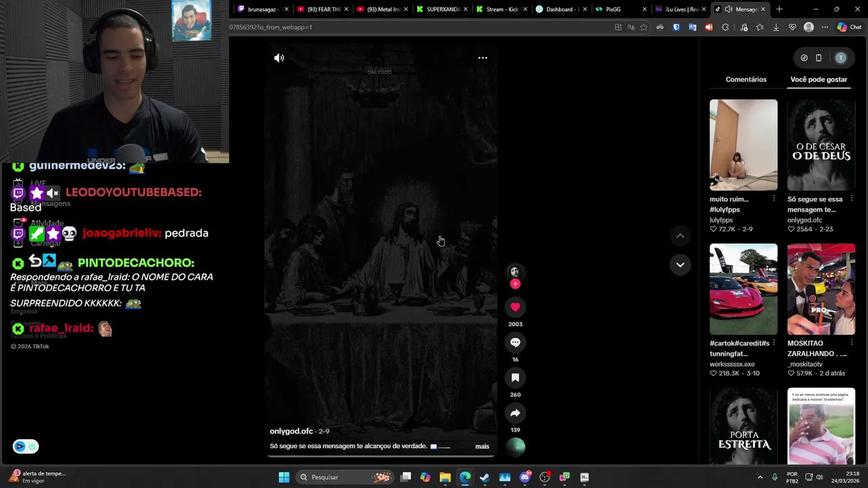Open Windows Start menu
Screen dimensions: 868x488
(284, 477)
